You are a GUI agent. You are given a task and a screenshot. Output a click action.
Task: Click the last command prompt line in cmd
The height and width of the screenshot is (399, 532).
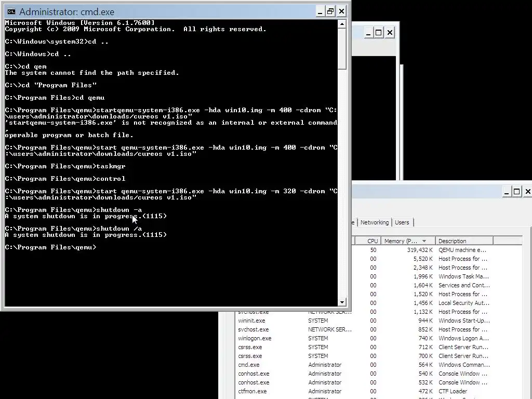50,247
